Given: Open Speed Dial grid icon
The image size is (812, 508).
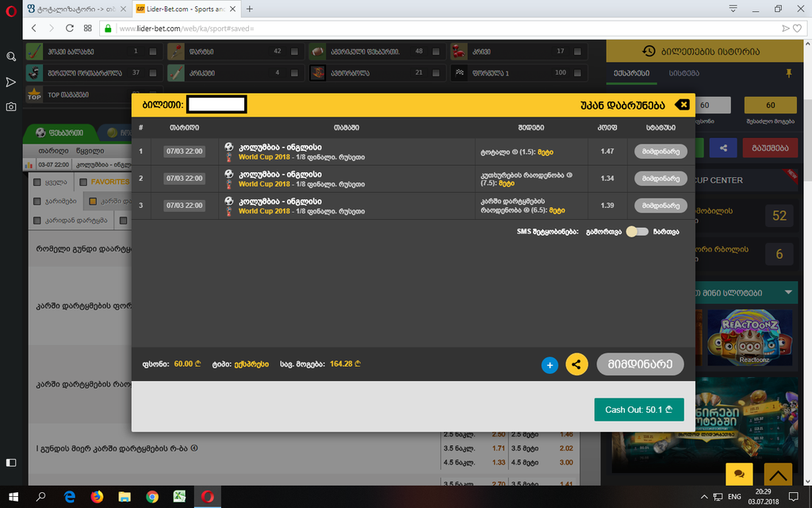Looking at the screenshot, I should (x=87, y=28).
